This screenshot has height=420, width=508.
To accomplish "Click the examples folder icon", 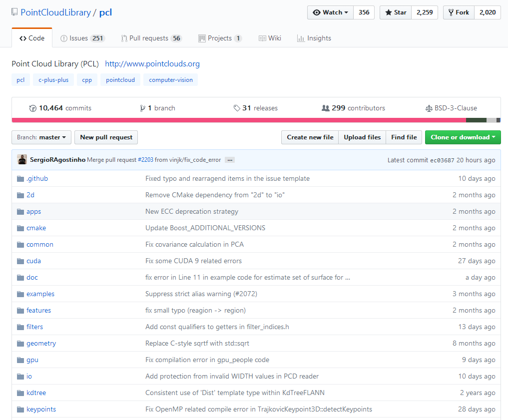I will coord(20,294).
